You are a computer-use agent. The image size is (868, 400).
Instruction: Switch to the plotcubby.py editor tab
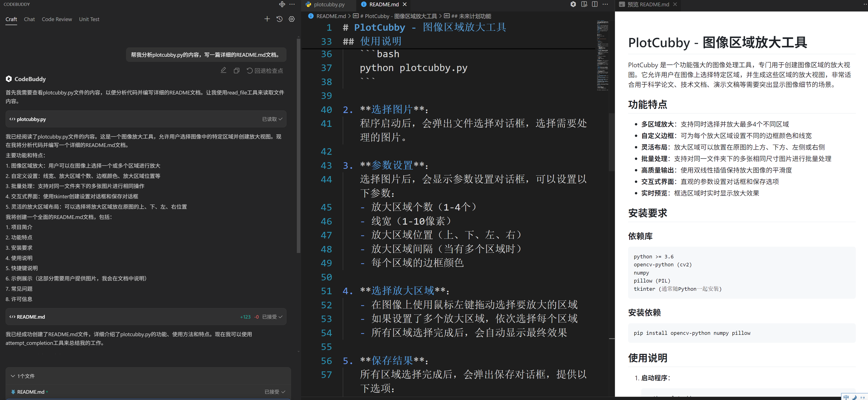tap(329, 5)
